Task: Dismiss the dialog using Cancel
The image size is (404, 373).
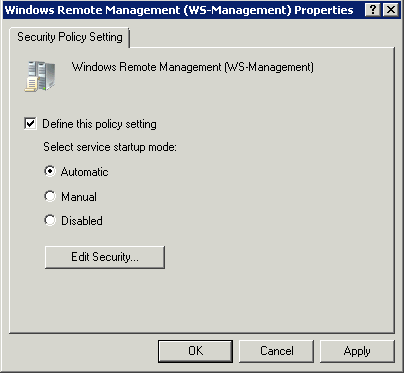Action: click(x=277, y=351)
